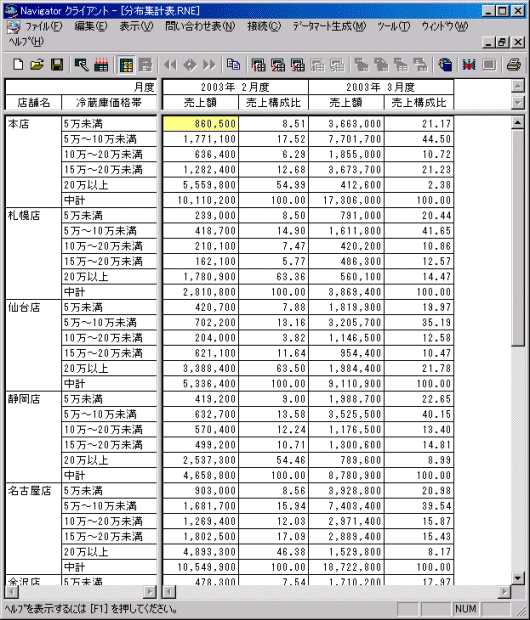Click the main vertical scrollbar down arrow

[518, 578]
